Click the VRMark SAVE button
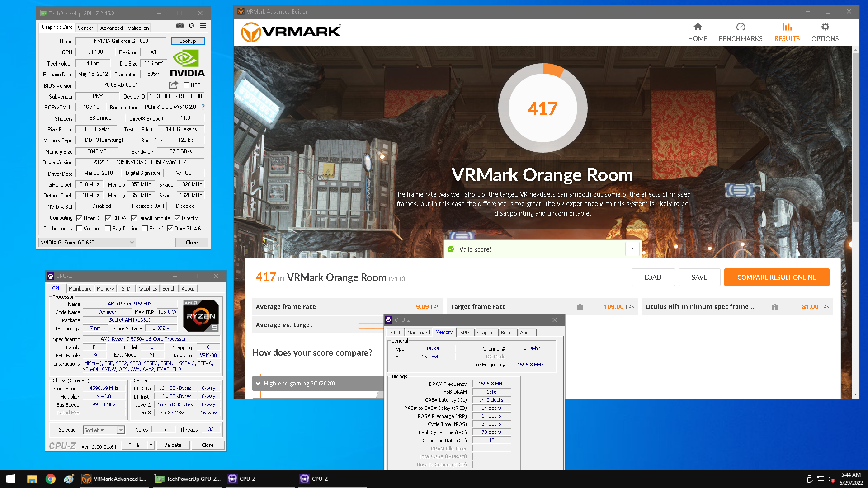 point(699,277)
